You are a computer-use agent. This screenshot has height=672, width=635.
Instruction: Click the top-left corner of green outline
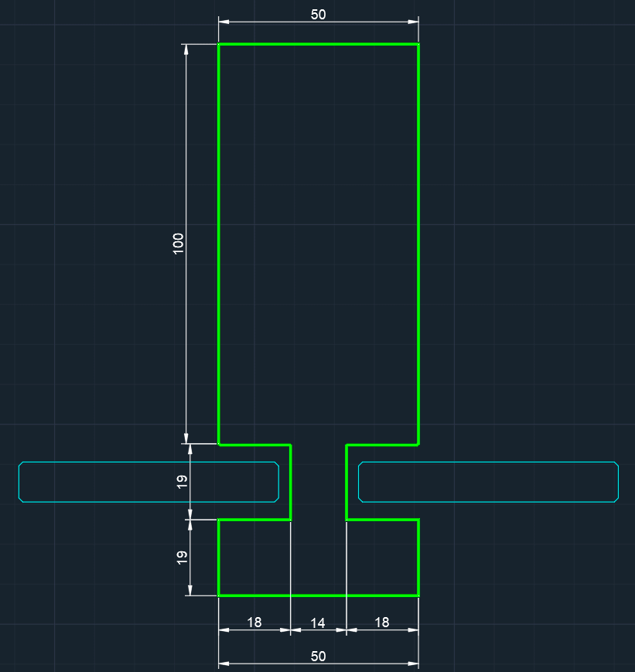(219, 45)
